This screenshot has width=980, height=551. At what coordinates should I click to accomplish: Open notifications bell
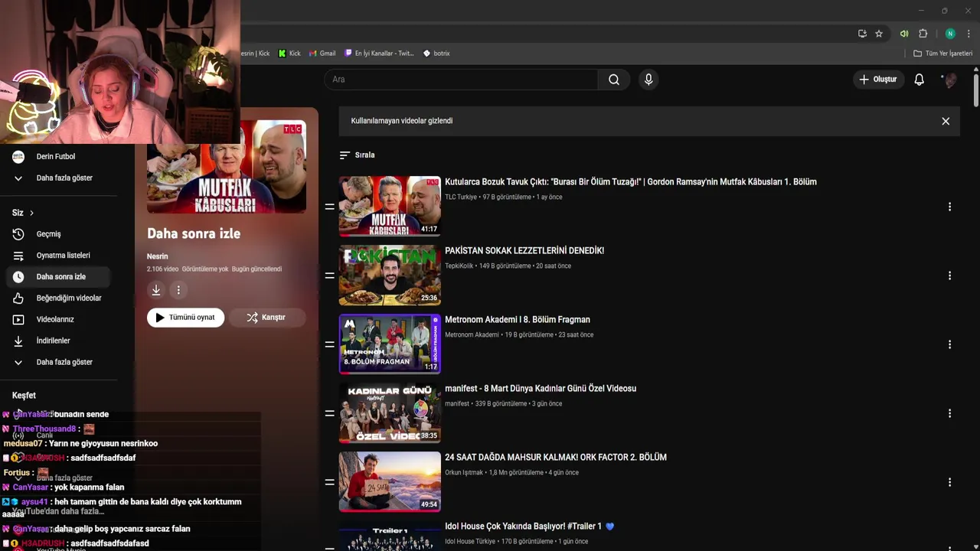[x=919, y=80]
